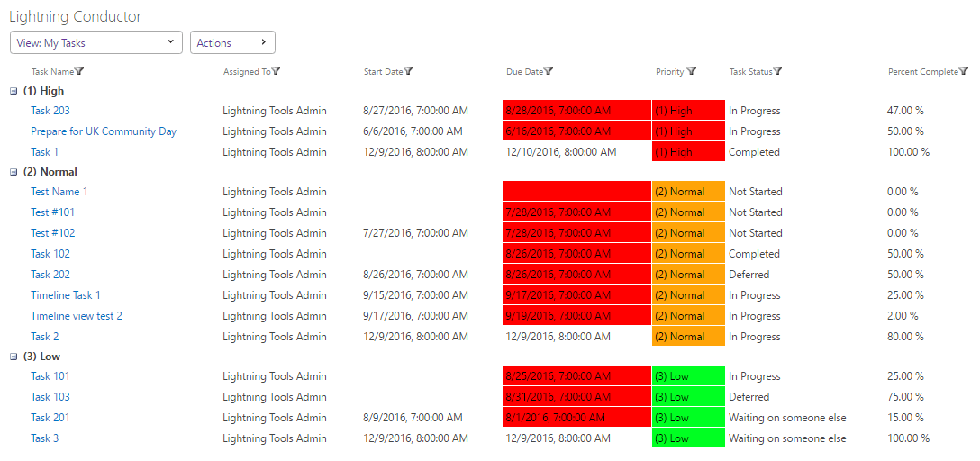Open the Task Status column filter icon
The width and height of the screenshot is (980, 461).
(777, 71)
